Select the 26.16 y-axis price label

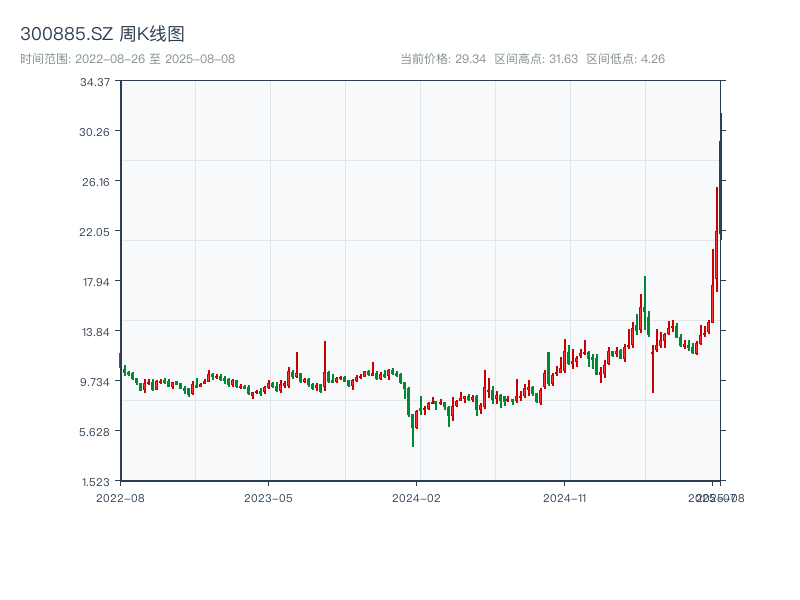point(96,181)
